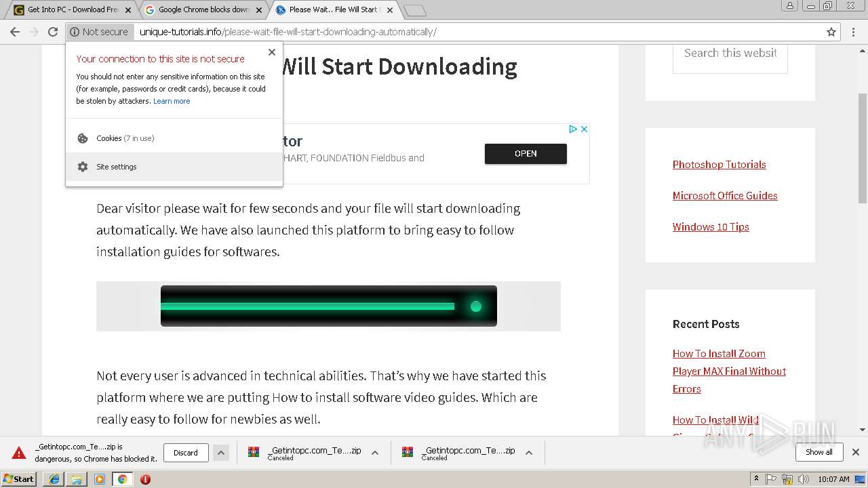The image size is (868, 488).
Task: Open Cookies (7 in use) entry
Action: [174, 138]
